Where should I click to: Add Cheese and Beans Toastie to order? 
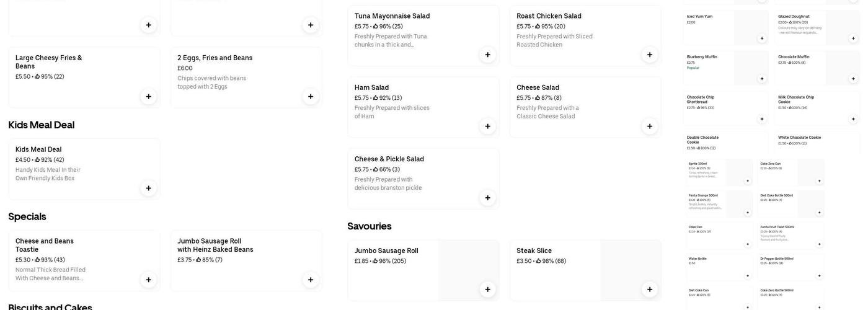pyautogui.click(x=148, y=280)
